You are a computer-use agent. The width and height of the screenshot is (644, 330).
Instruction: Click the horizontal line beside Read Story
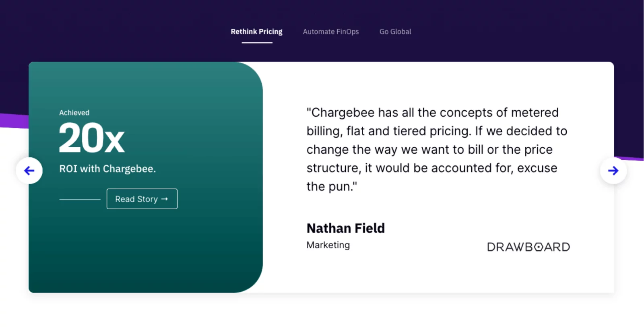[80, 199]
